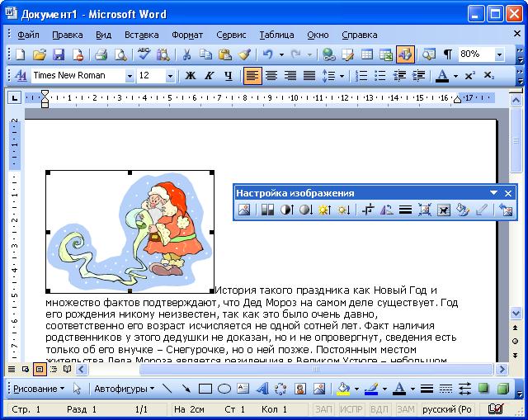The height and width of the screenshot is (420, 528).
Task: Open the Файл menu
Action: point(28,35)
